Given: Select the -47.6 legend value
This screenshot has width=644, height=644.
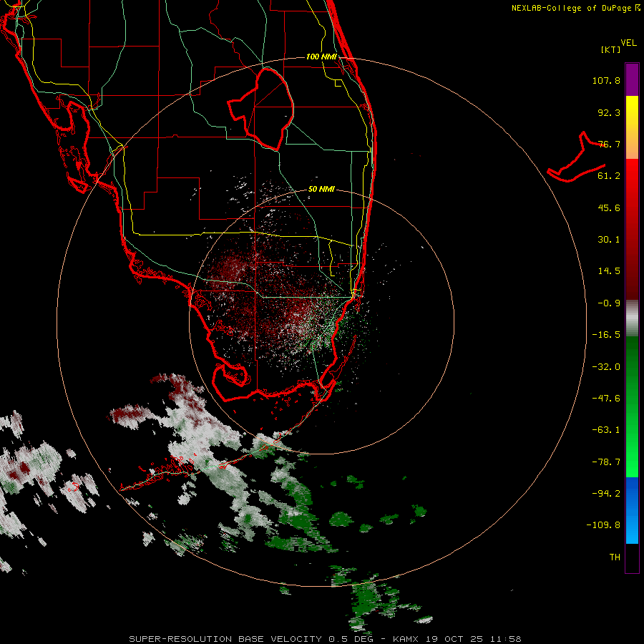Looking at the screenshot, I should pos(606,399).
